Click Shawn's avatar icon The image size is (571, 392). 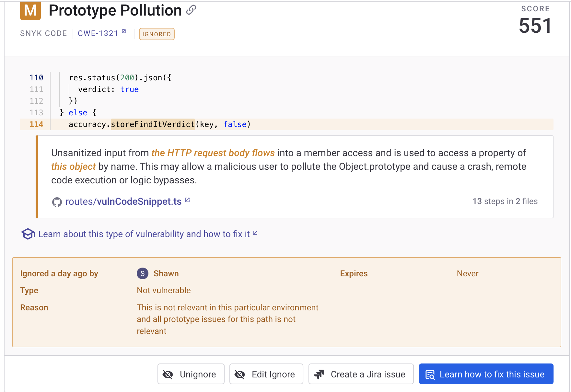pyautogui.click(x=143, y=273)
